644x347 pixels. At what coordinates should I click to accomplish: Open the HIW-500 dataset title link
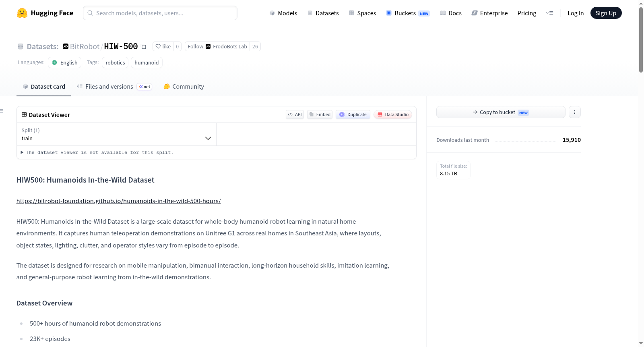click(121, 46)
